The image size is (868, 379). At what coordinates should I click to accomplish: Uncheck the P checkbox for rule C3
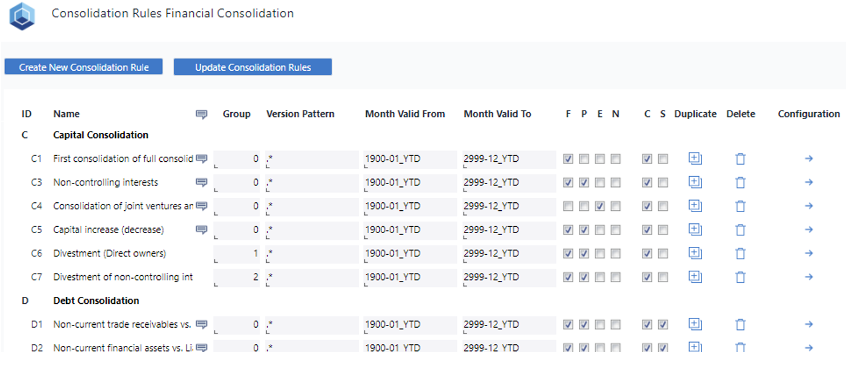point(583,182)
